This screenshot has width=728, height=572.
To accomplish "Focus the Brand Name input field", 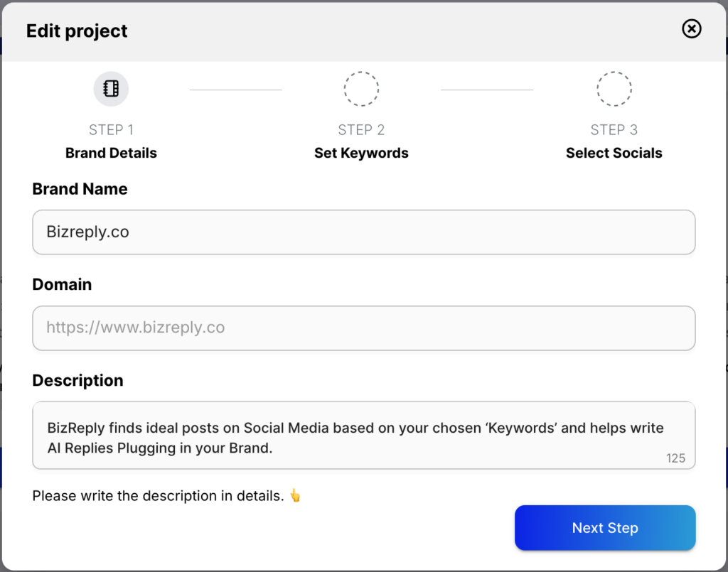I will [x=363, y=232].
